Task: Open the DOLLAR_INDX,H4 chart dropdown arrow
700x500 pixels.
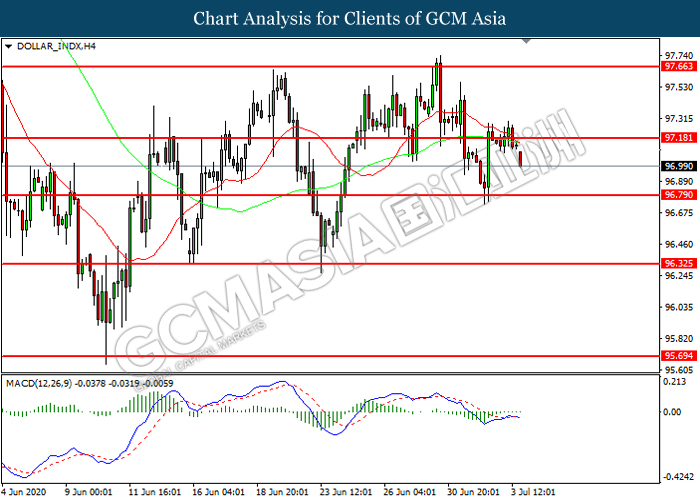Action: [8, 46]
